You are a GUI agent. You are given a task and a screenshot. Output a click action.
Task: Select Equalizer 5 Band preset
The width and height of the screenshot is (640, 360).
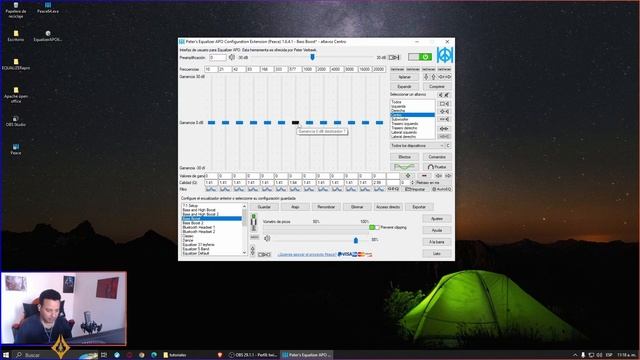(212, 249)
